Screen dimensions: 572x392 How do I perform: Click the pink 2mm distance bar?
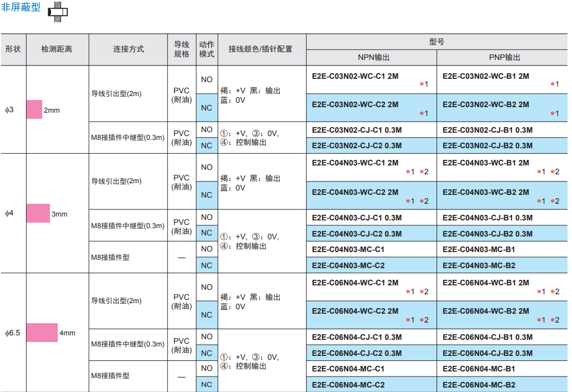coord(34,109)
